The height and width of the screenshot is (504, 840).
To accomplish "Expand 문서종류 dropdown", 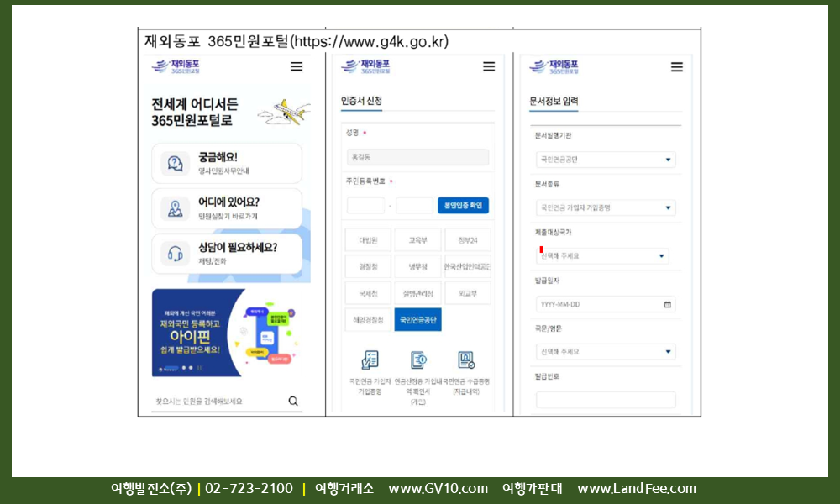I will (605, 207).
